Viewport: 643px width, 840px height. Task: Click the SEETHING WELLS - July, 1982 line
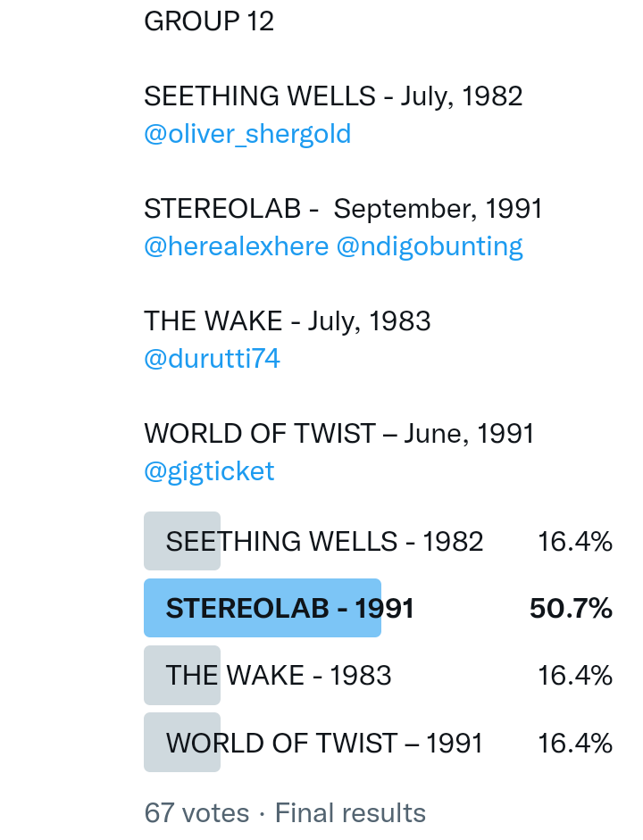pos(333,96)
